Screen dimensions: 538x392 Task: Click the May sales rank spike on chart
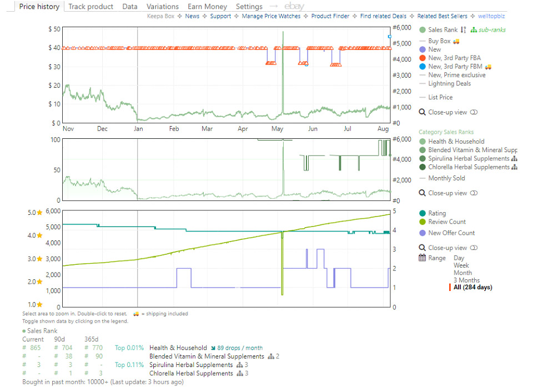click(x=283, y=56)
